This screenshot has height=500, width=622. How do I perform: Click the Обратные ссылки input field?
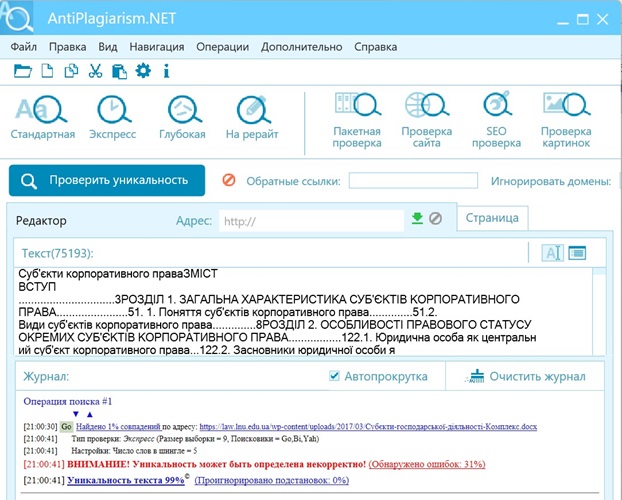pos(413,181)
